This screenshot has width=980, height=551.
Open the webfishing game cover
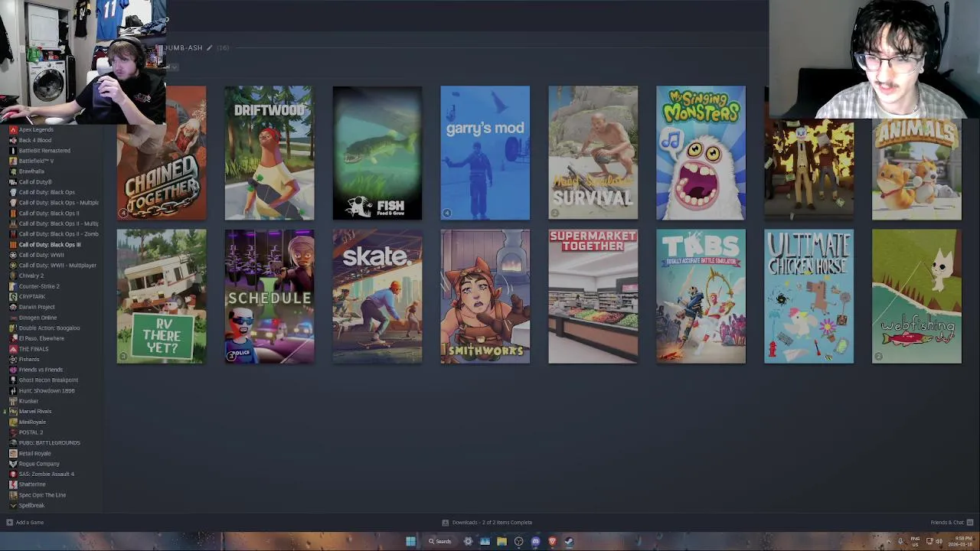pyautogui.click(x=917, y=296)
